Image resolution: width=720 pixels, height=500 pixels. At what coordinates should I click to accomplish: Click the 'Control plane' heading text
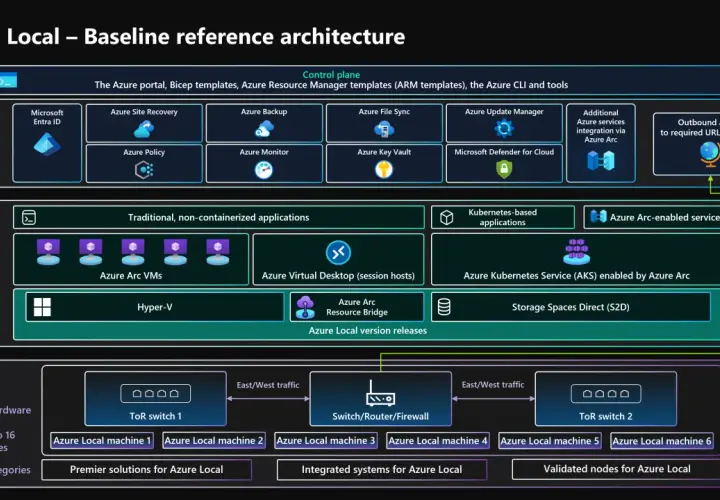coord(331,74)
